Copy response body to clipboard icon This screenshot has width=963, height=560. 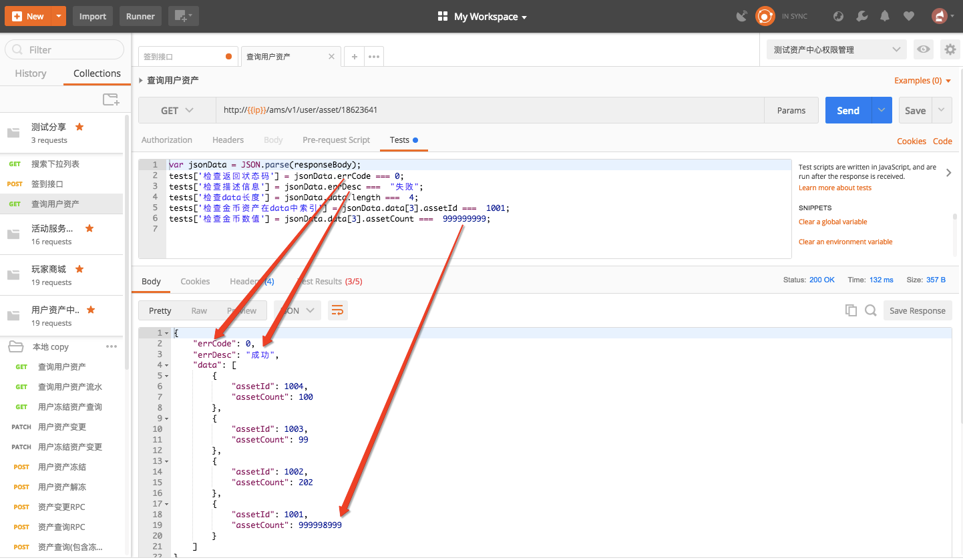point(851,310)
